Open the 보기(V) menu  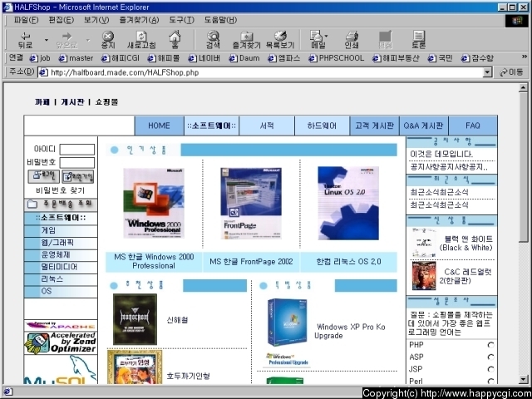(x=96, y=20)
